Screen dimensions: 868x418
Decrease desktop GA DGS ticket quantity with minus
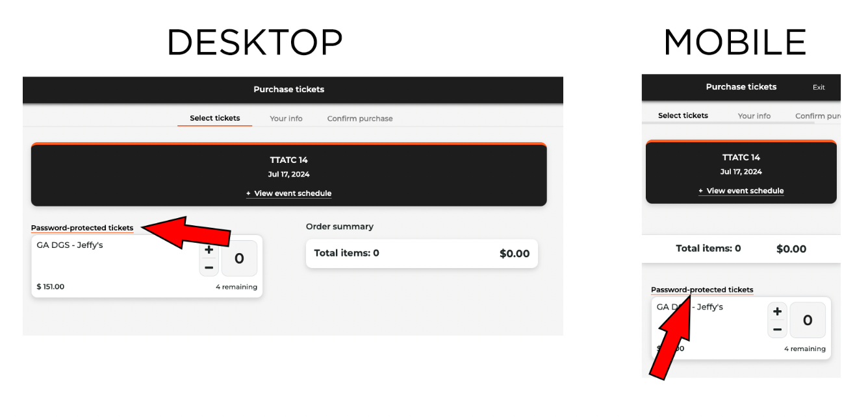[x=209, y=267]
